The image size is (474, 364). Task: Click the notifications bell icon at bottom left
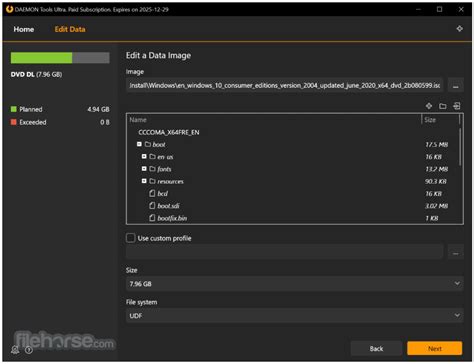(x=15, y=349)
